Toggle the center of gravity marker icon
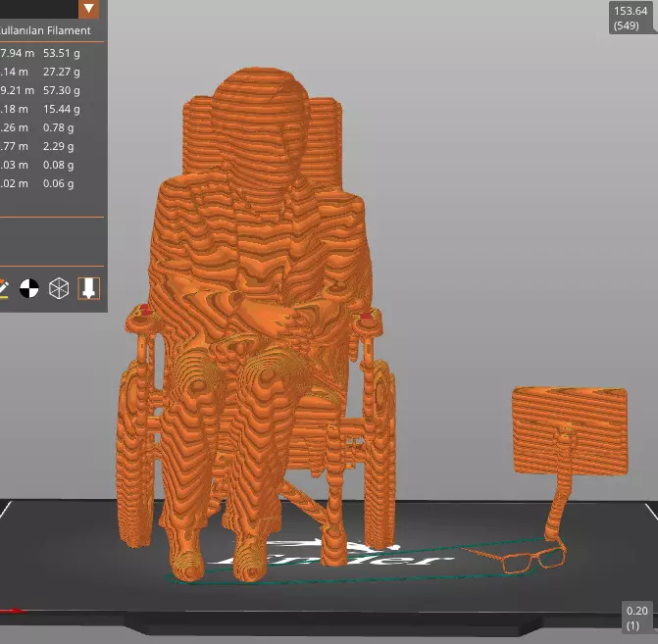Viewport: 658px width, 644px height. point(29,288)
